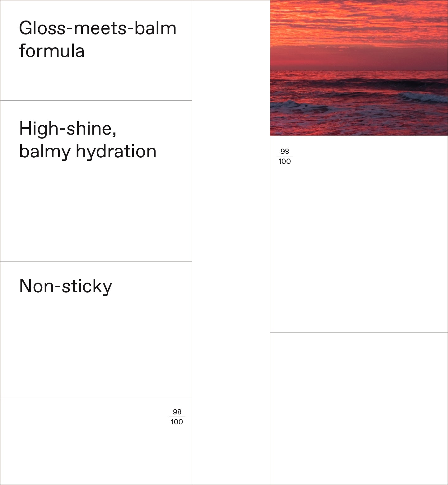Click the '100' denominator in bottom-left panel

177,422
